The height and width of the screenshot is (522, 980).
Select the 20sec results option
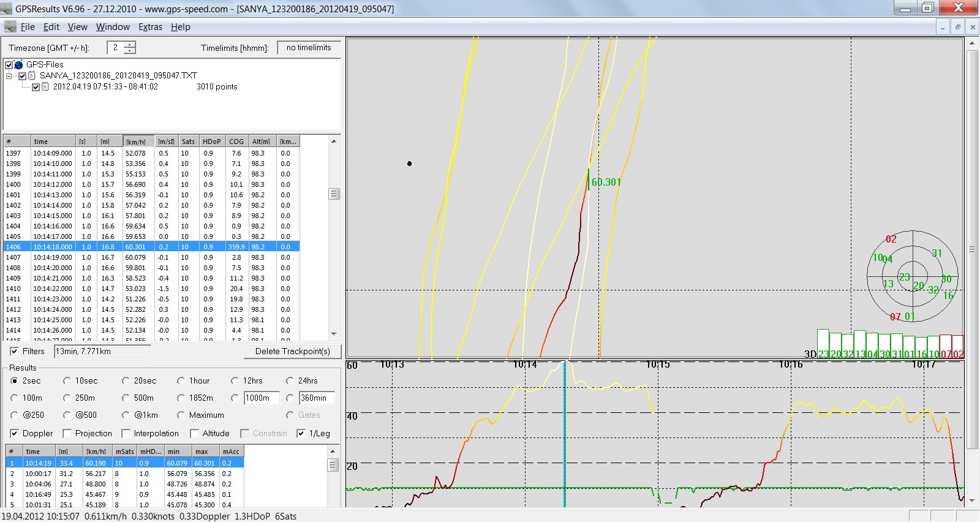tap(126, 380)
